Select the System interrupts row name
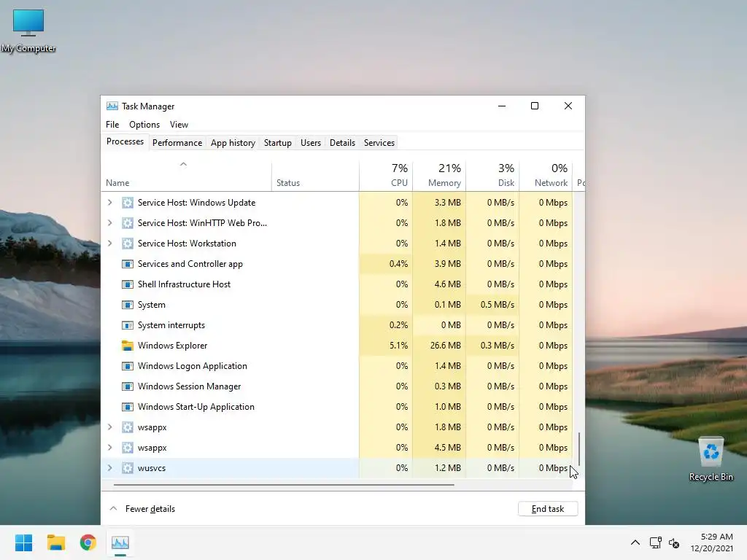 coord(171,325)
